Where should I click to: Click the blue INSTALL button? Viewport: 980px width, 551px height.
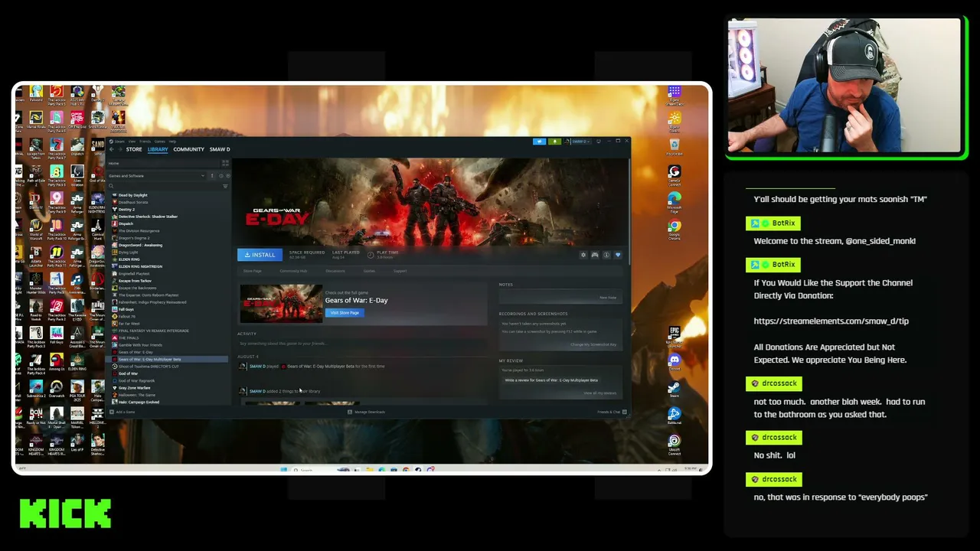(260, 255)
